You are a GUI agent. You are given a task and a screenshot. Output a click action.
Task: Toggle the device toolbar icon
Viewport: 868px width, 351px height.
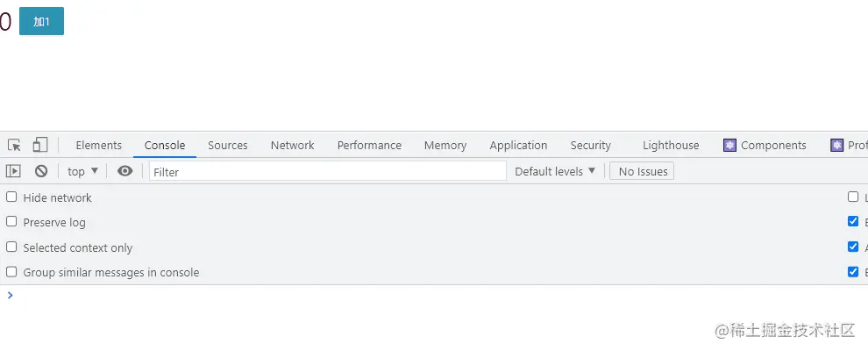click(x=39, y=145)
